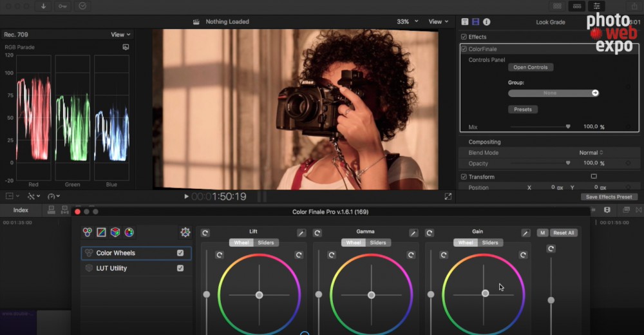Click the Gain eyedropper icon
The height and width of the screenshot is (335, 644).
526,233
